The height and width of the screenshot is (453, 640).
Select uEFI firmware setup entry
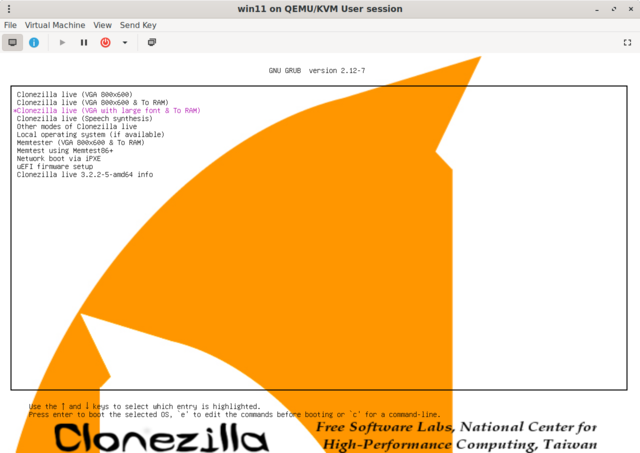(x=54, y=166)
